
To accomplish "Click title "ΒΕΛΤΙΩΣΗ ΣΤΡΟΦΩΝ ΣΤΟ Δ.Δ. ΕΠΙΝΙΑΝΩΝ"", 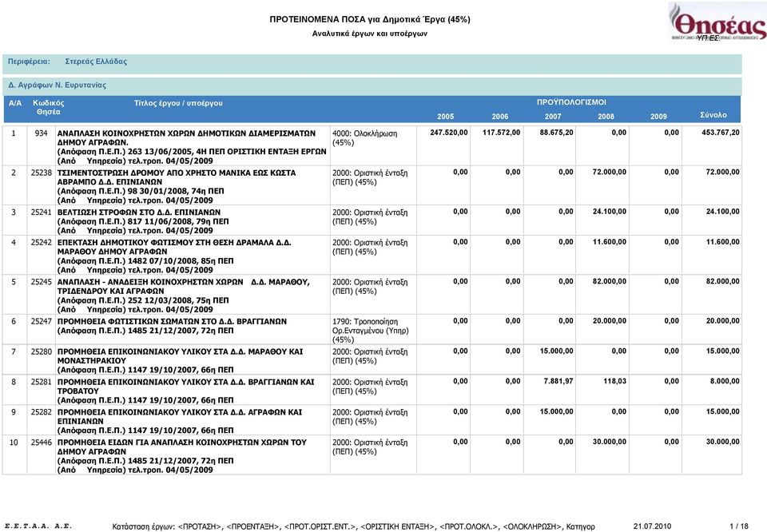I will pyautogui.click(x=139, y=212).
